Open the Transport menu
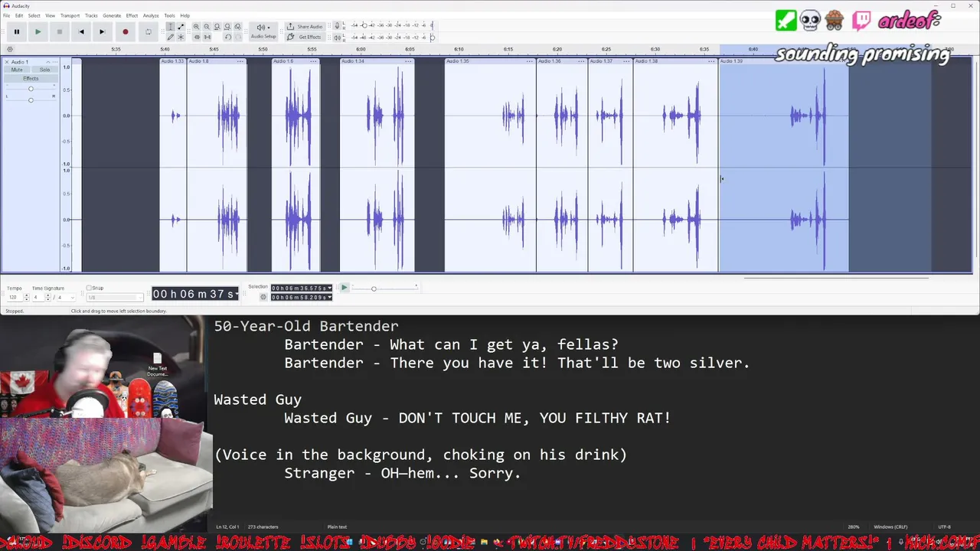980x551 pixels. pyautogui.click(x=70, y=15)
